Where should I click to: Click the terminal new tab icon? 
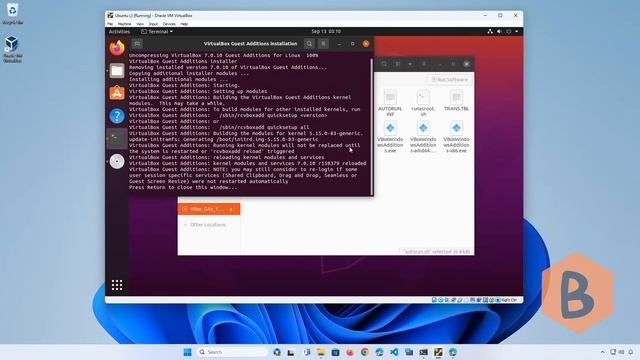point(137,44)
